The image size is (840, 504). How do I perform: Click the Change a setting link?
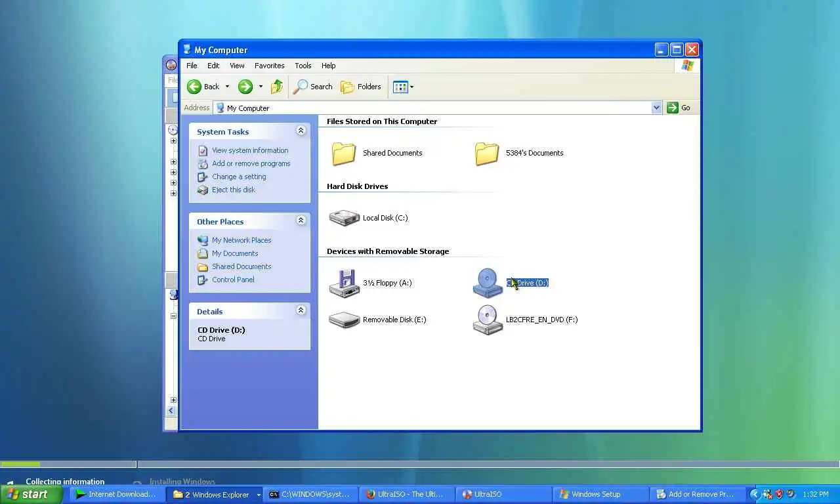click(x=239, y=177)
